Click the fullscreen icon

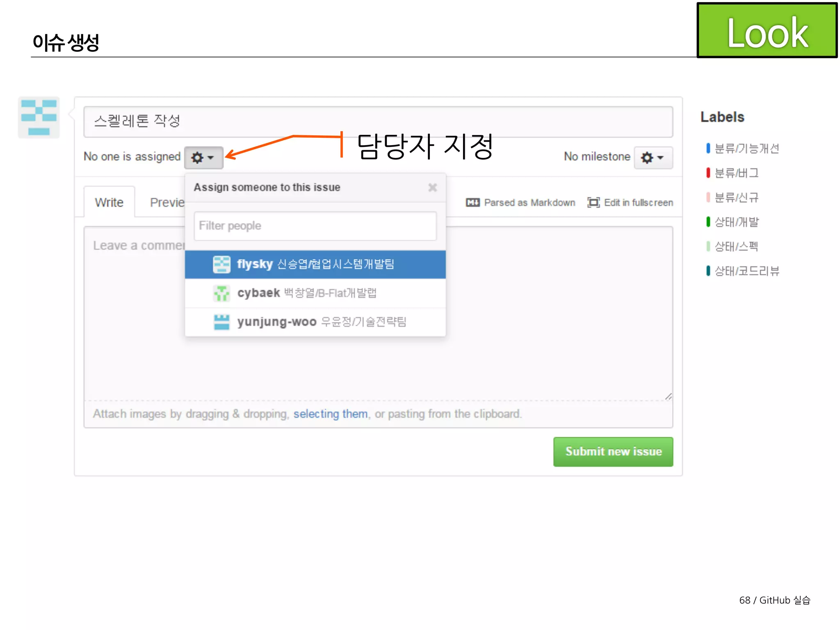tap(593, 203)
